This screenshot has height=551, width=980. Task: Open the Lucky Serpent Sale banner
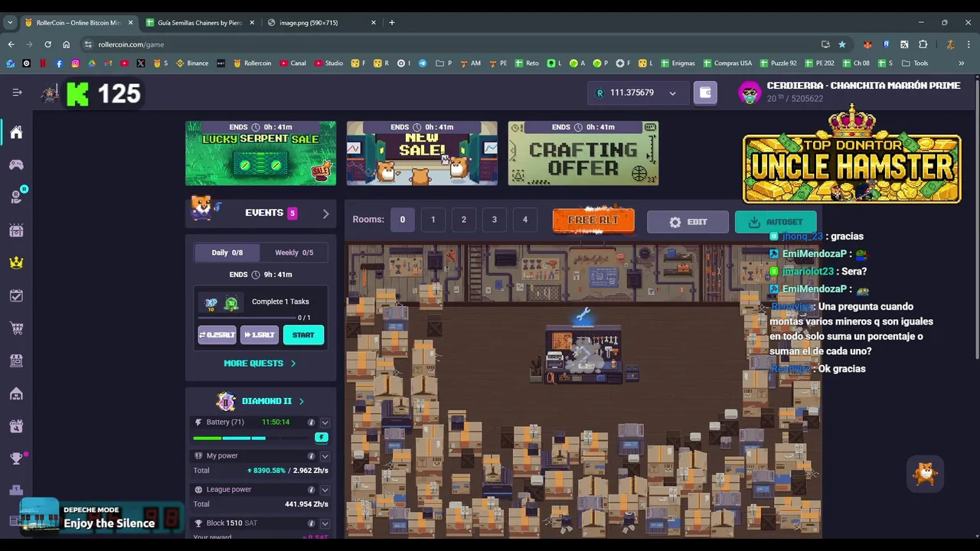260,153
